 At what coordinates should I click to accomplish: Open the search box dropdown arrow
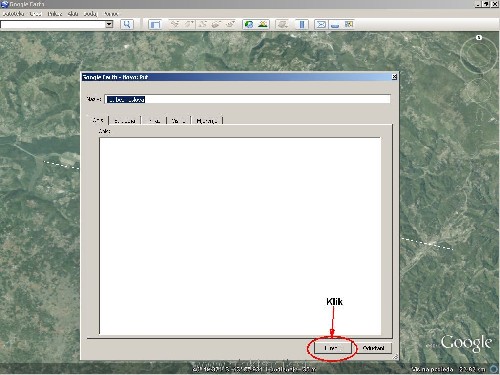tap(109, 24)
